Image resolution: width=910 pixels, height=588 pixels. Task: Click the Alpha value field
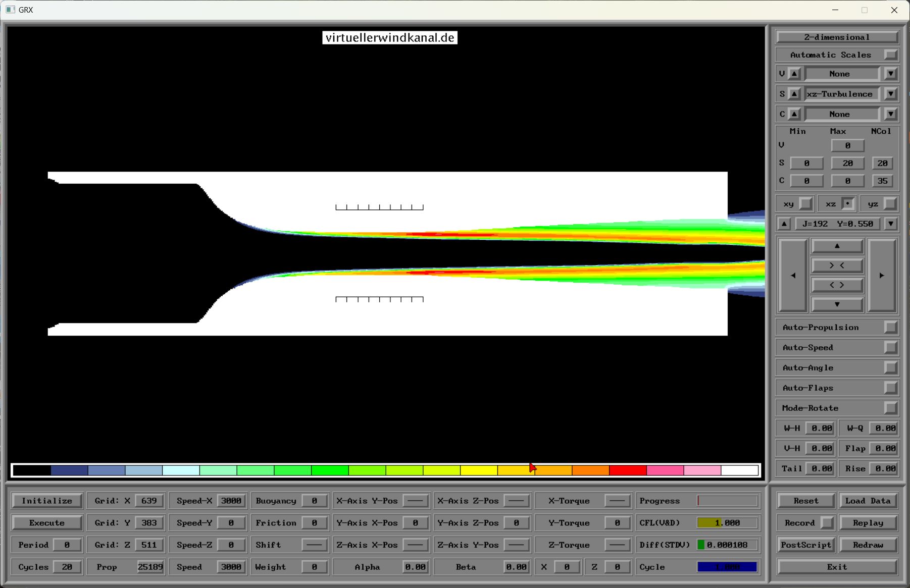click(415, 567)
